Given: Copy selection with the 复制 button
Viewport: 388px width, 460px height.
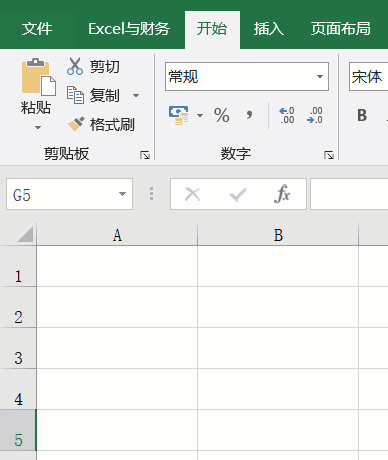Looking at the screenshot, I should click(93, 95).
